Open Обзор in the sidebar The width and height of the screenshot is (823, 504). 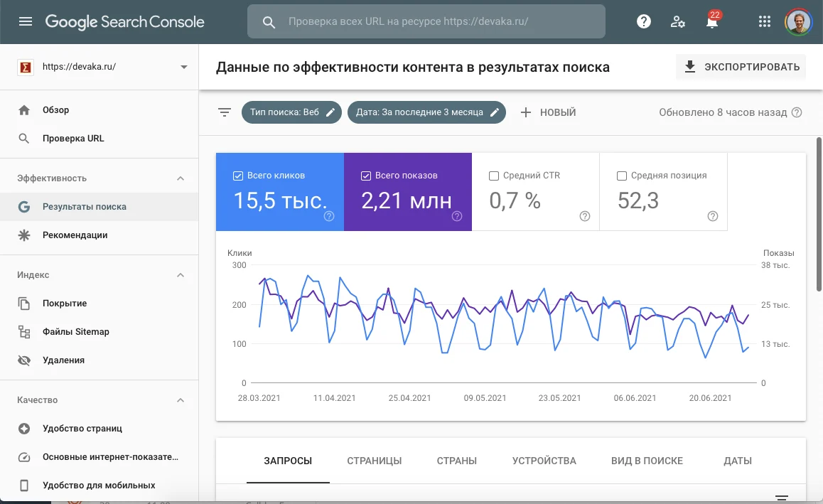[99, 109]
